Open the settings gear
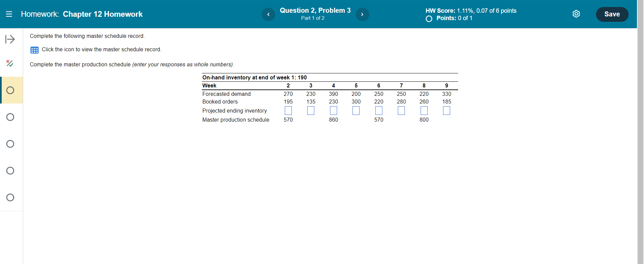The height and width of the screenshot is (264, 644). coord(576,14)
